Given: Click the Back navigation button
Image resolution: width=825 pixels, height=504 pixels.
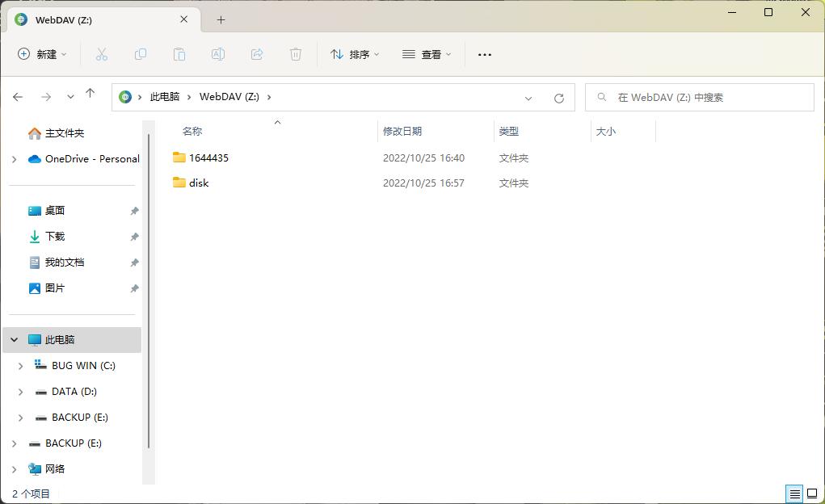Looking at the screenshot, I should 18,96.
